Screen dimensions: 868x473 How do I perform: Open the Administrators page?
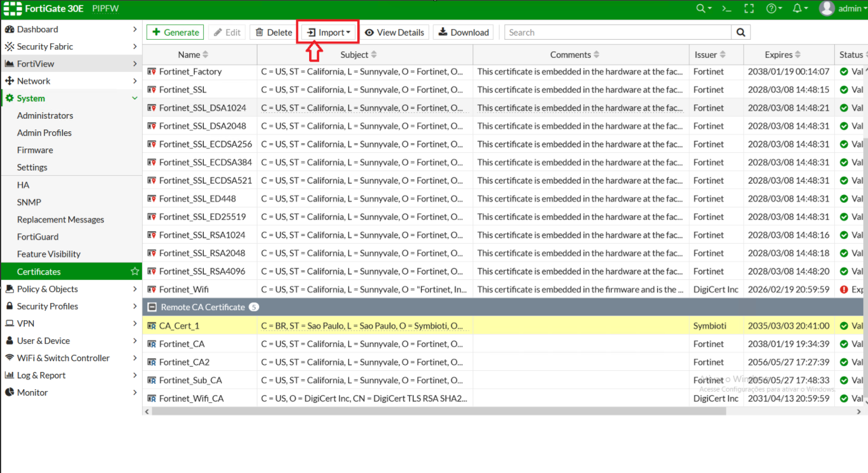click(x=45, y=115)
